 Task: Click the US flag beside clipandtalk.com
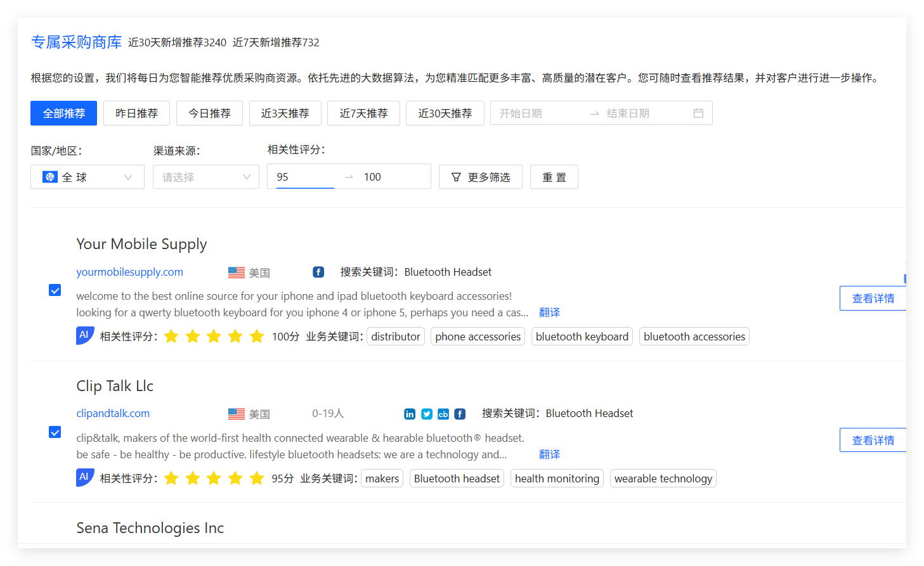point(237,414)
